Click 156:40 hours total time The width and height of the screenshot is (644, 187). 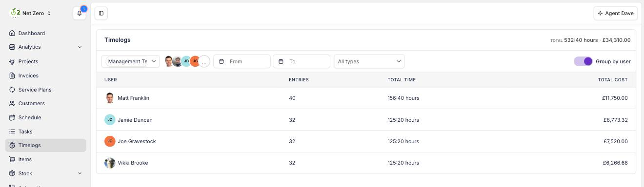click(x=403, y=98)
